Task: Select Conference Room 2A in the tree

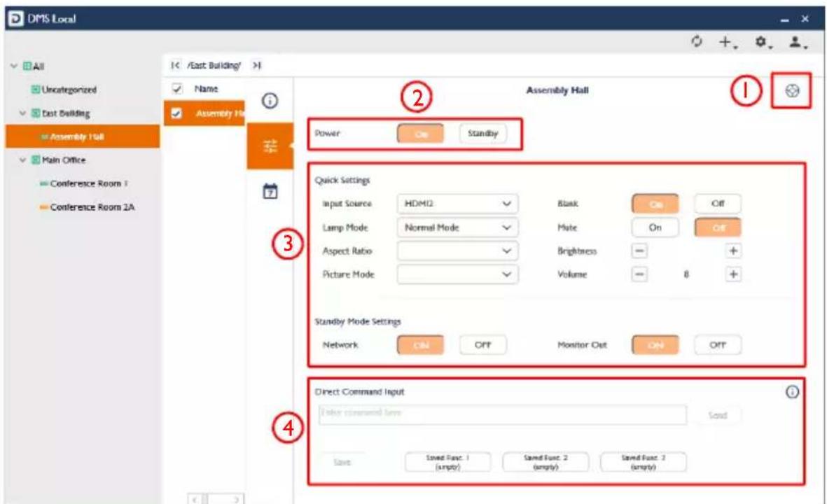Action: tap(92, 207)
